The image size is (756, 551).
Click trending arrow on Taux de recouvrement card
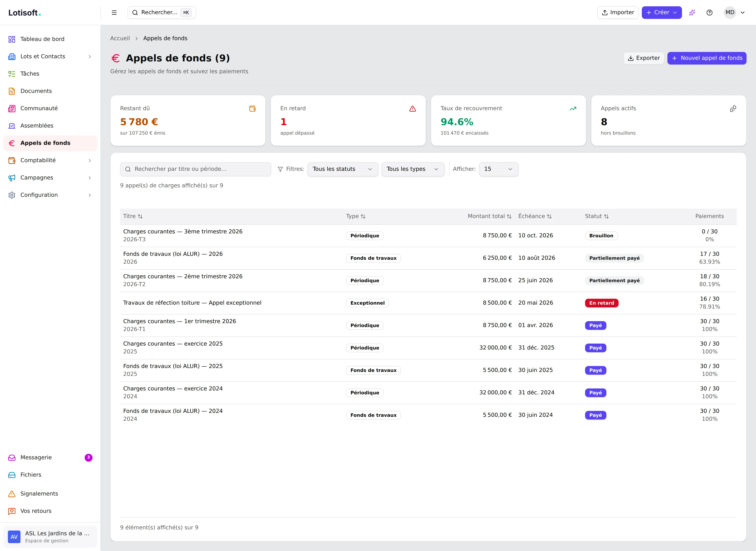click(x=573, y=109)
